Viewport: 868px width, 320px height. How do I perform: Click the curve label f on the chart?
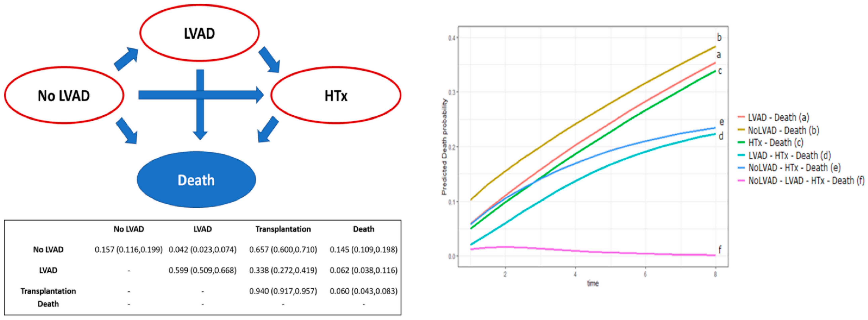coord(720,250)
